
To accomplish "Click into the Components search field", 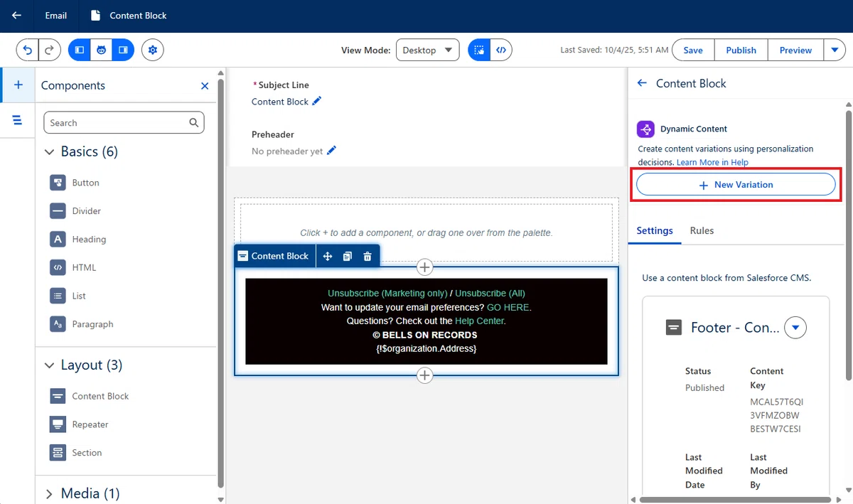I will [x=124, y=122].
